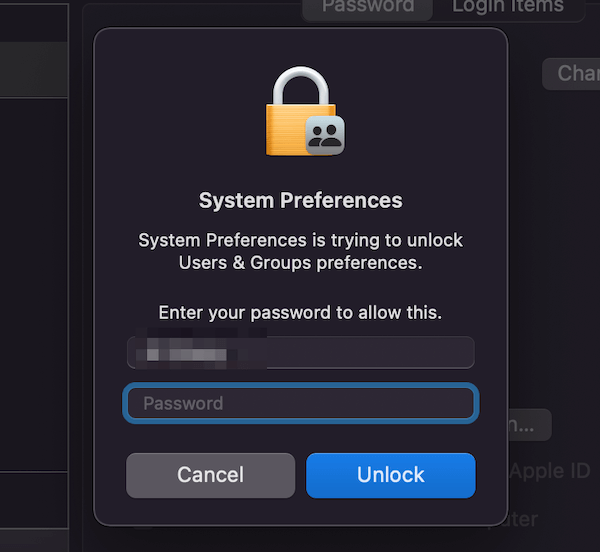Click the gold padlock icon

pyautogui.click(x=301, y=111)
